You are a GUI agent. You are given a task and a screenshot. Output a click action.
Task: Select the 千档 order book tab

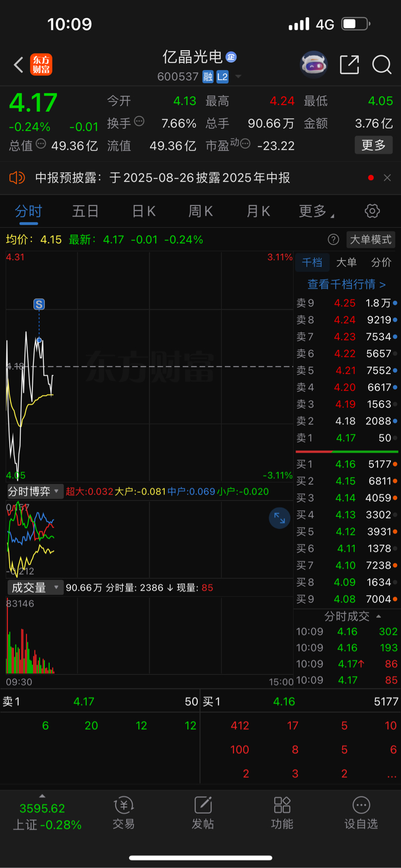[312, 262]
